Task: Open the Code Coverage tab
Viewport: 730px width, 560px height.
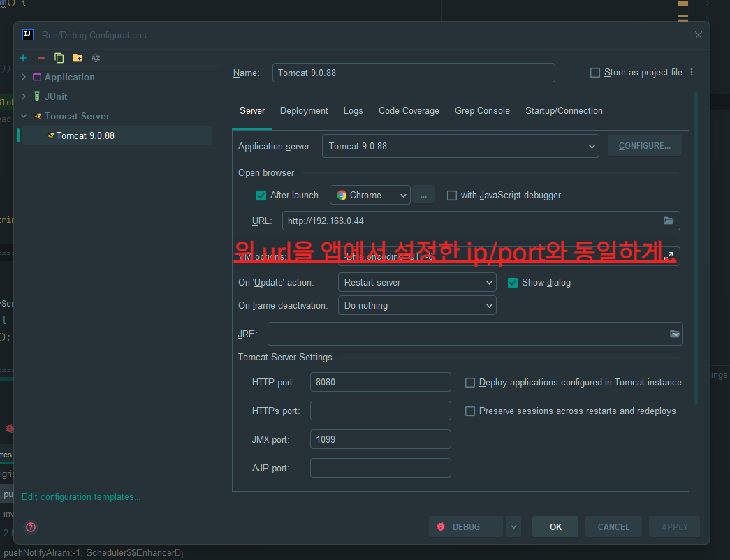Action: tap(409, 111)
